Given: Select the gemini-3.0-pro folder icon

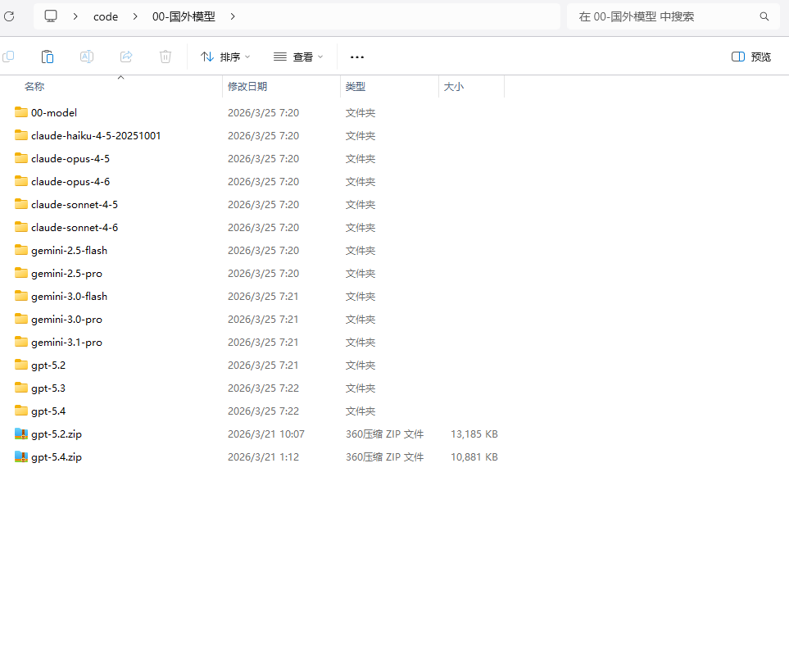Looking at the screenshot, I should [21, 319].
